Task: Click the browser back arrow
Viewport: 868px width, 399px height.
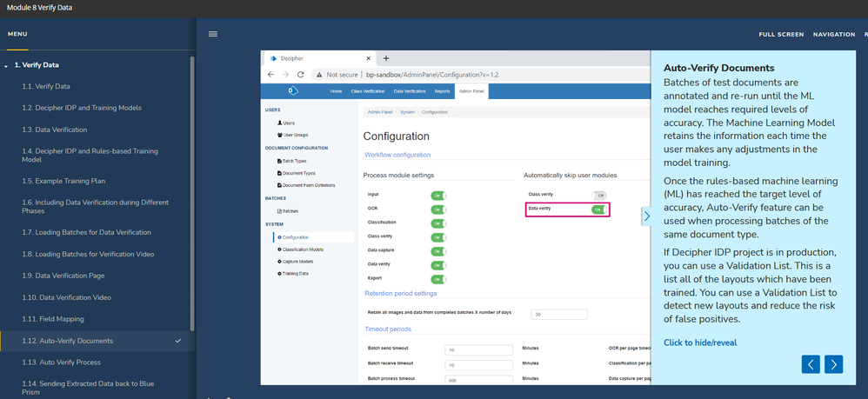Action: [x=271, y=75]
